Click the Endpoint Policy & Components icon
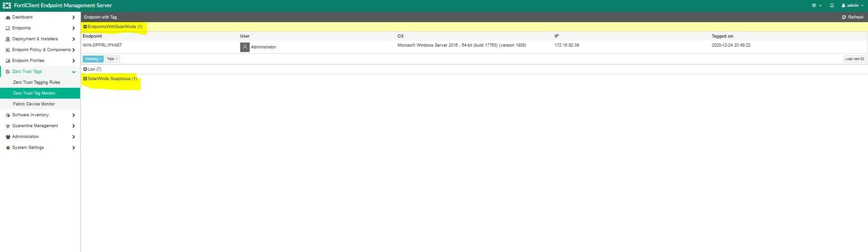Image resolution: width=868 pixels, height=252 pixels. pos(8,50)
